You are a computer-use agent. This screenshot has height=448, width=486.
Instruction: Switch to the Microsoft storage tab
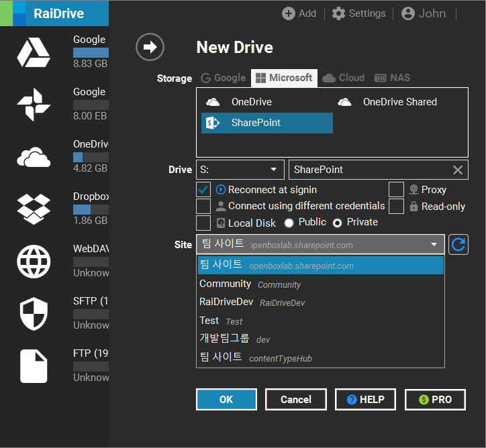coord(284,78)
